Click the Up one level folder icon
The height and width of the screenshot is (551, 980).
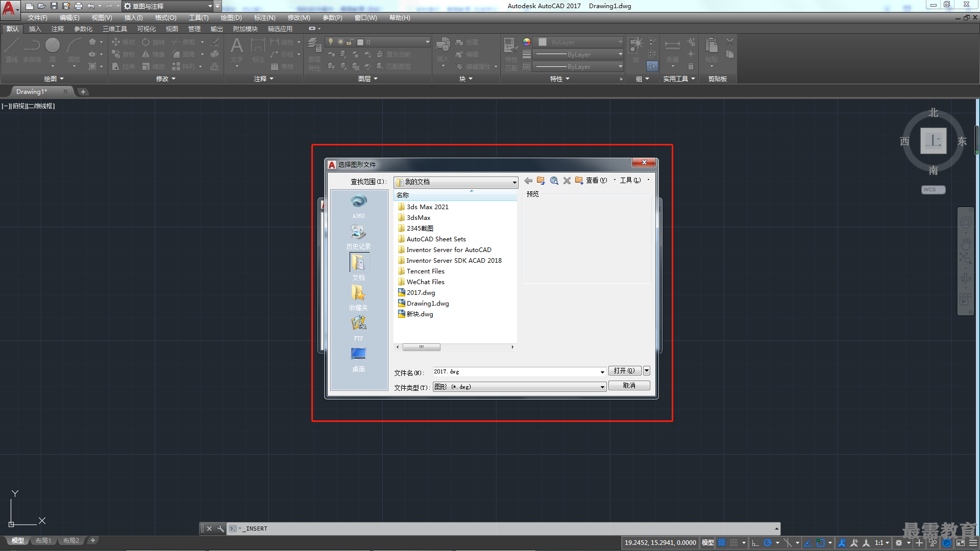coord(541,181)
